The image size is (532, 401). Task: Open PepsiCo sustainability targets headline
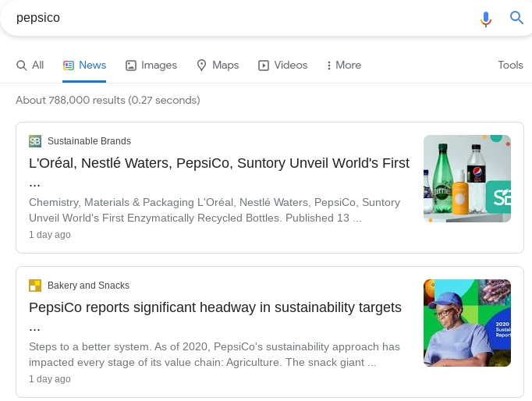pos(215,307)
